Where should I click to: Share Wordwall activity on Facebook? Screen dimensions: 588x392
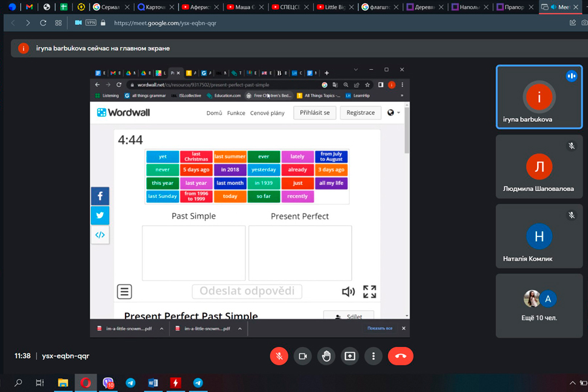point(100,196)
